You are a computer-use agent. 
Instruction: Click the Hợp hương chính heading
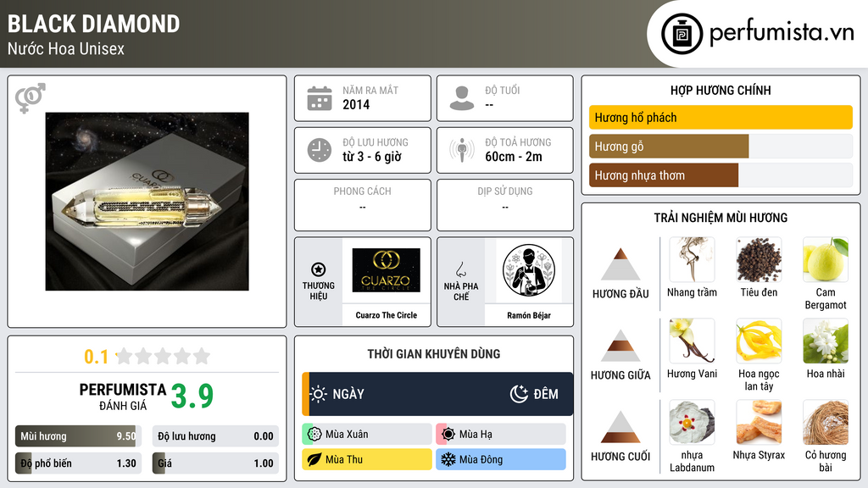pos(721,90)
